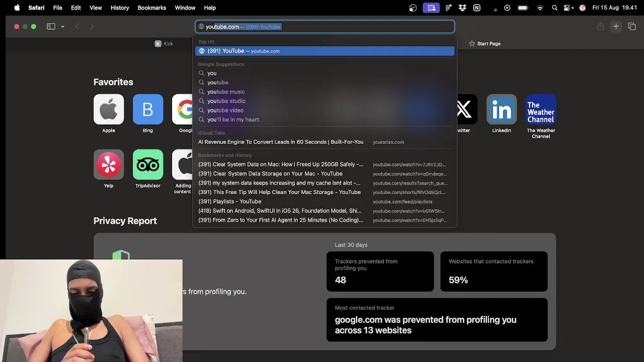Image resolution: width=644 pixels, height=362 pixels.
Task: Open The Weather Channel favorite tile
Action: point(541,109)
